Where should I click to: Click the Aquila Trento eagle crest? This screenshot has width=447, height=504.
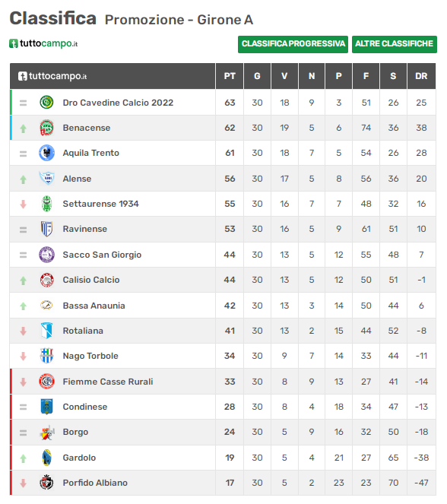(x=46, y=153)
